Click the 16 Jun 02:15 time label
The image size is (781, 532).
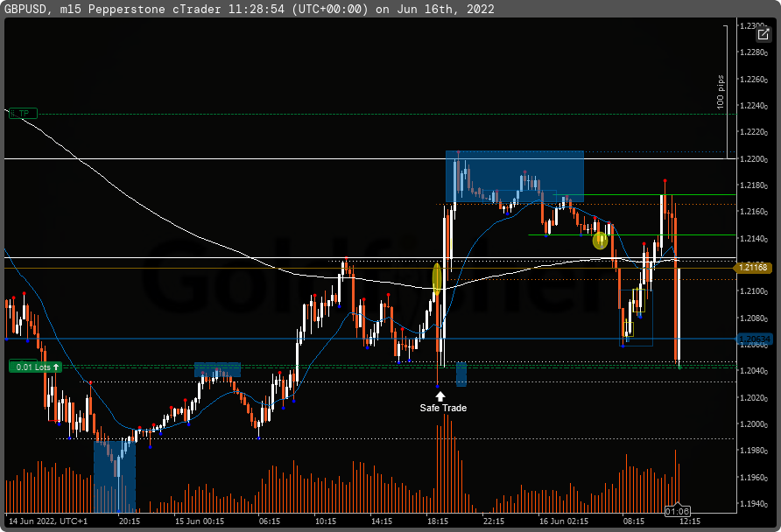(x=563, y=521)
